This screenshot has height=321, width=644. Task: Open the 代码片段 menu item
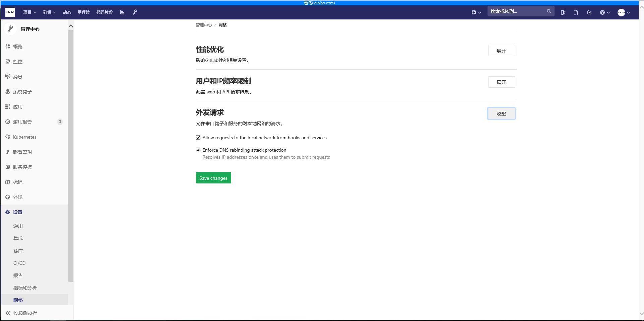(x=104, y=12)
